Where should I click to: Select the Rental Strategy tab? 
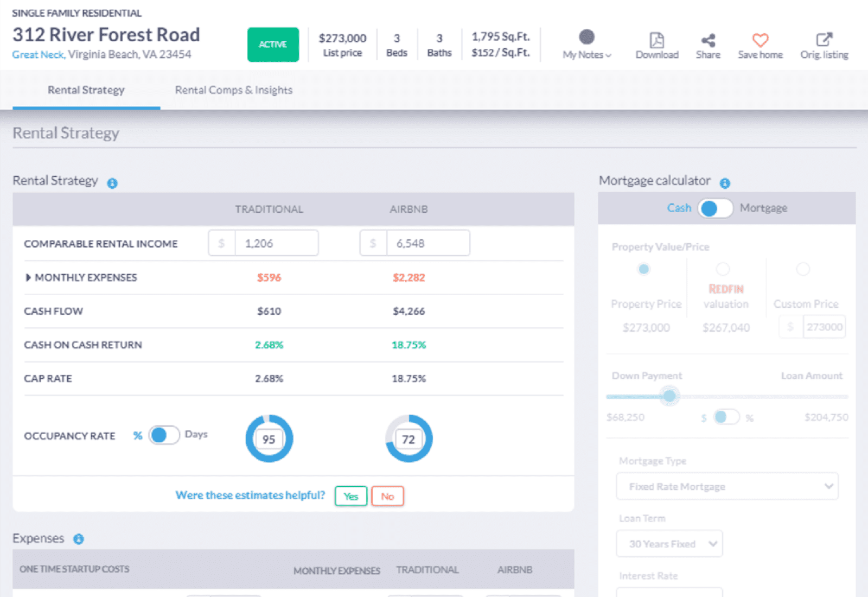86,90
